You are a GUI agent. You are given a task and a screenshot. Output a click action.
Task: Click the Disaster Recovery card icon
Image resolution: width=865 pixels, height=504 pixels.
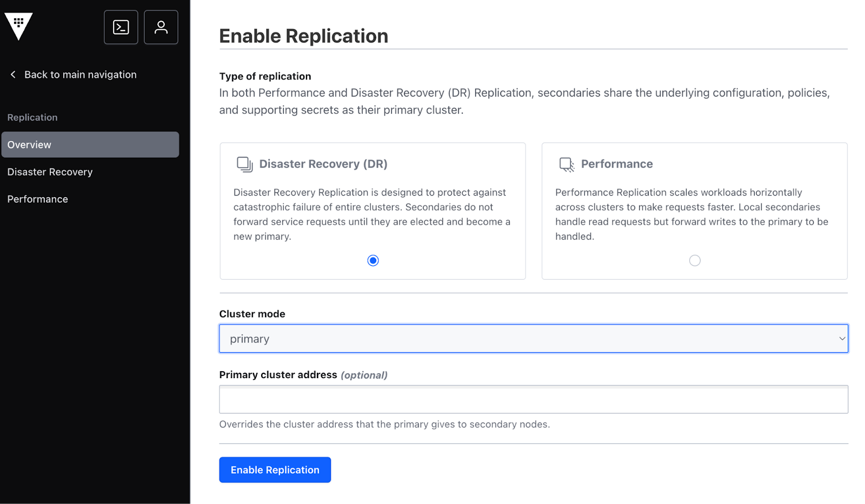pyautogui.click(x=244, y=164)
